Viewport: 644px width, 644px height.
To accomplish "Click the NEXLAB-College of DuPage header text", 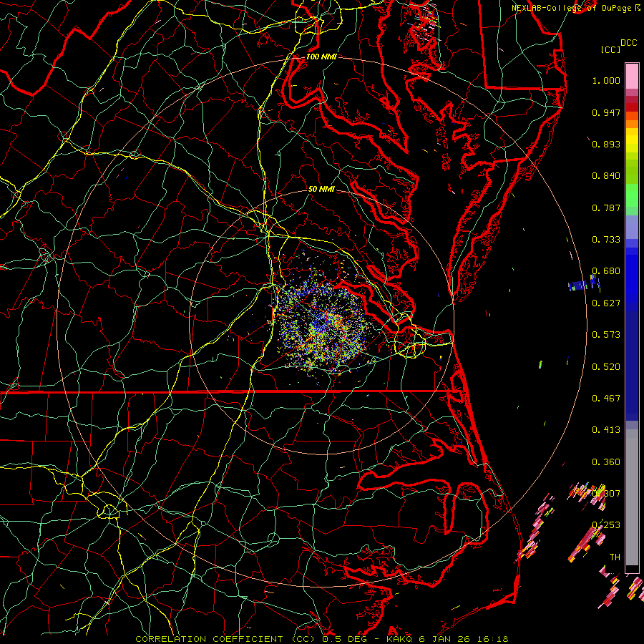I will tap(571, 8).
